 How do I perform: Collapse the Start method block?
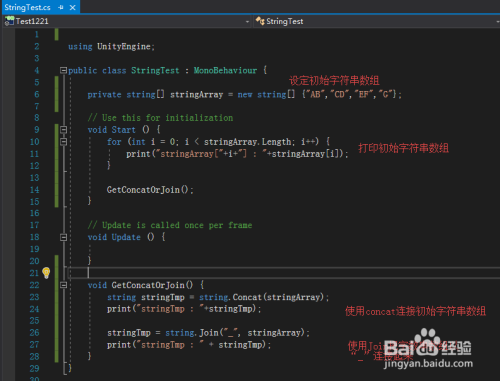point(63,130)
